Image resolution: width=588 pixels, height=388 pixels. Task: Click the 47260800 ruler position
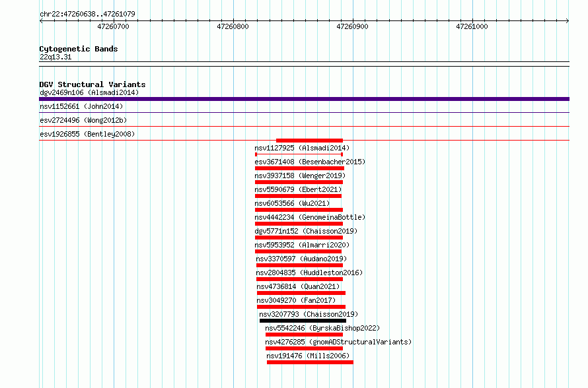point(233,26)
